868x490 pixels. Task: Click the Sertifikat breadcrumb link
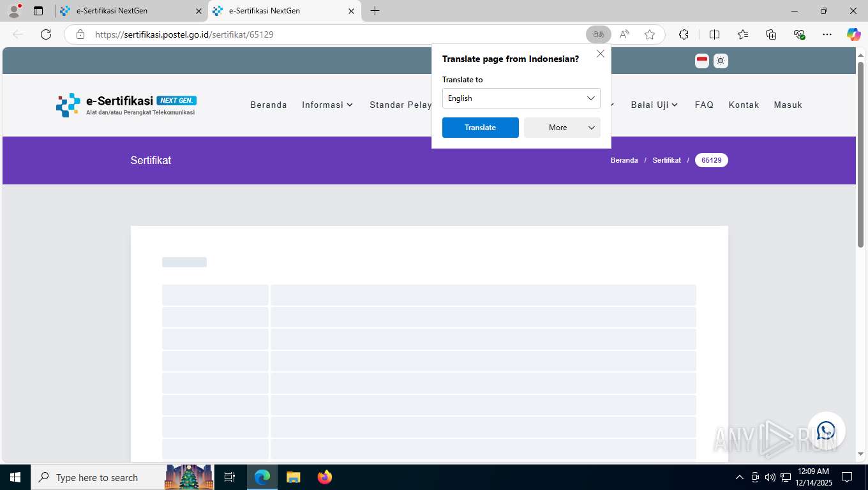click(x=666, y=160)
